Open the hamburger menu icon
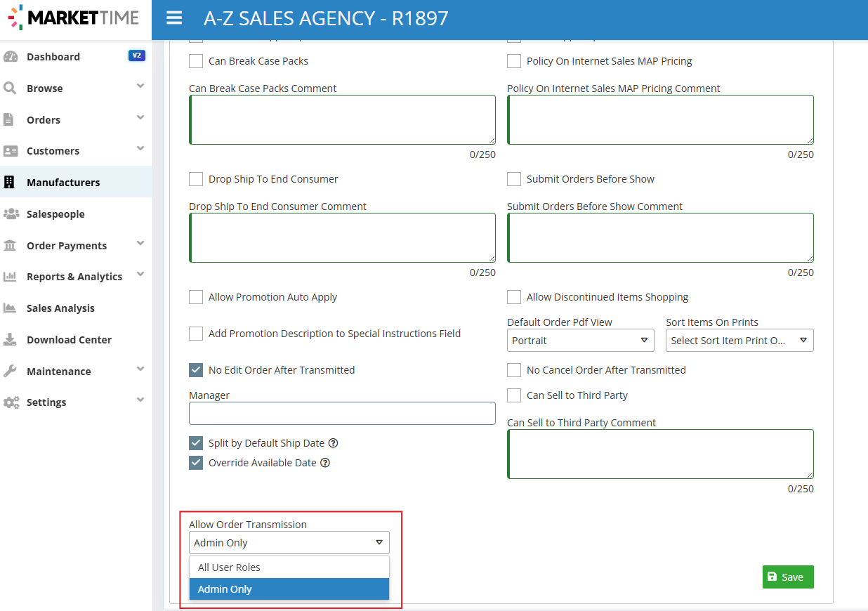This screenshot has height=611, width=868. tap(174, 18)
